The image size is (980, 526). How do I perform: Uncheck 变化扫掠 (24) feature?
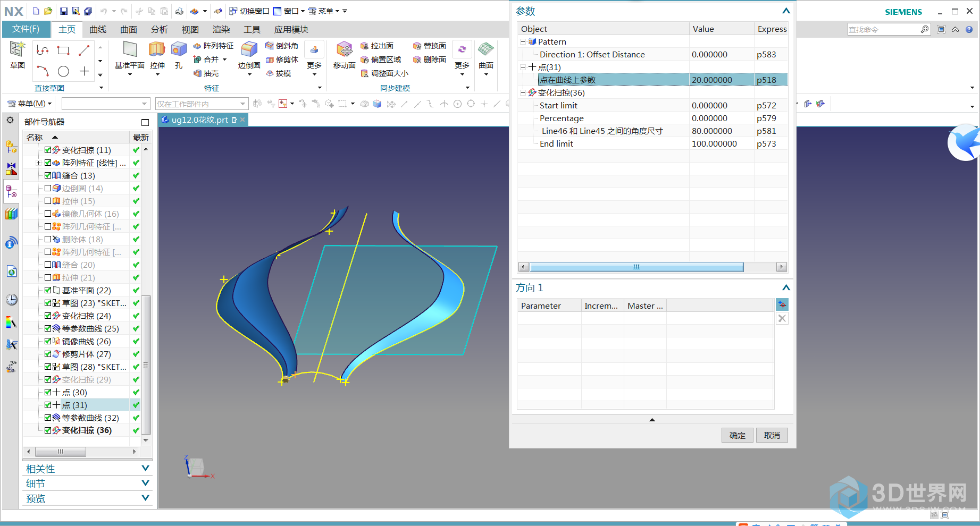pyautogui.click(x=48, y=316)
